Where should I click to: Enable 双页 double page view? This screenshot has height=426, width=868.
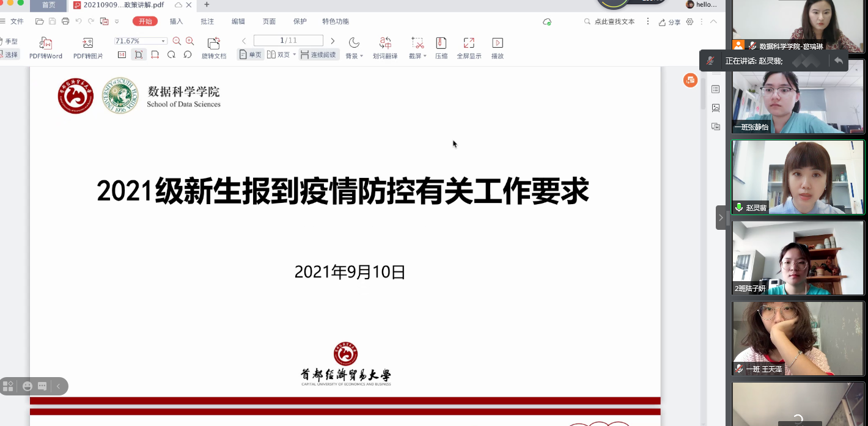pos(279,54)
